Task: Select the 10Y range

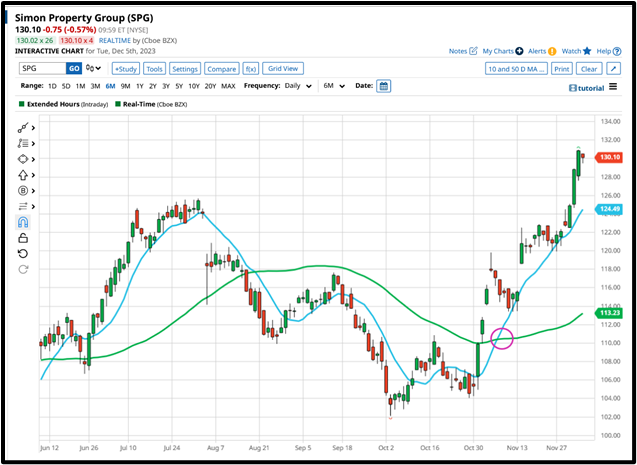Action: pyautogui.click(x=194, y=86)
